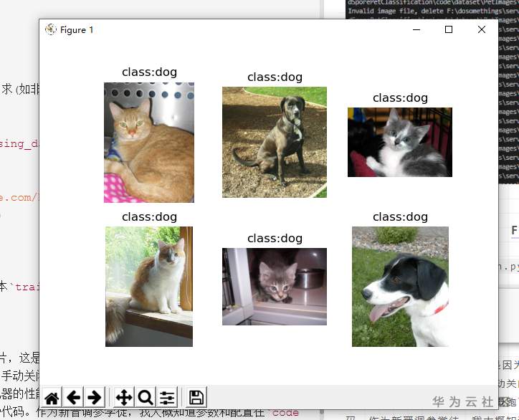Click class:dog title above the orange cat
The width and height of the screenshot is (519, 420).
(149, 72)
